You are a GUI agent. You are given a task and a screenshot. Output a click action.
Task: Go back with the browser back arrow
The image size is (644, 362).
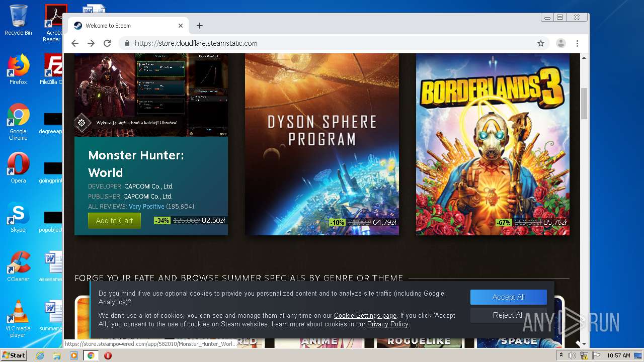[75, 43]
